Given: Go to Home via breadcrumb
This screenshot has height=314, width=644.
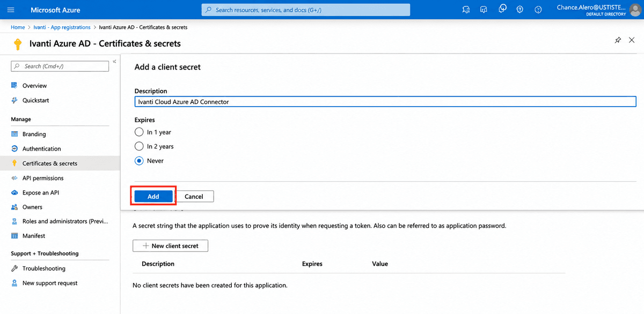Looking at the screenshot, I should [18, 27].
